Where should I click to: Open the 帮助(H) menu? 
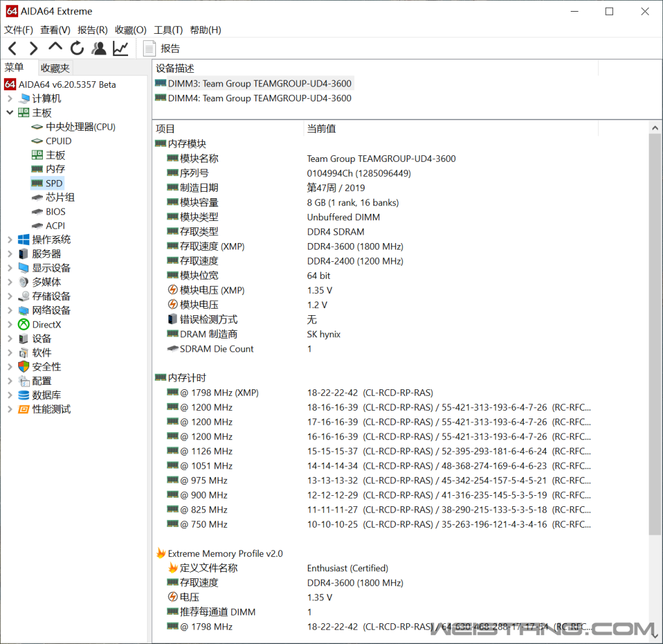click(205, 30)
